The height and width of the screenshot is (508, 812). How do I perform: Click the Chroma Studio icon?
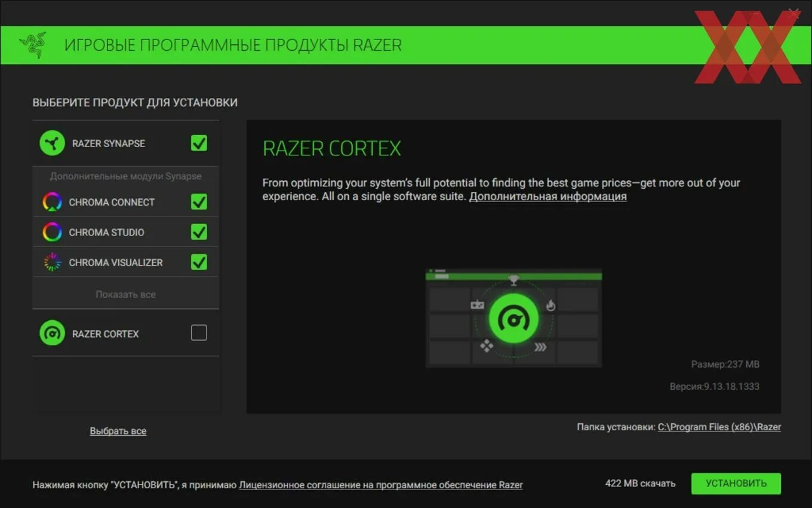(52, 232)
